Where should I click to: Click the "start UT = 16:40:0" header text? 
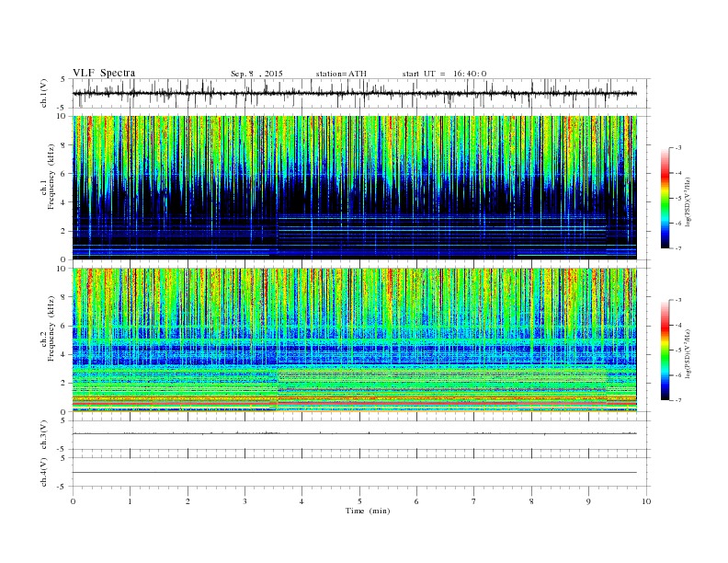444,74
